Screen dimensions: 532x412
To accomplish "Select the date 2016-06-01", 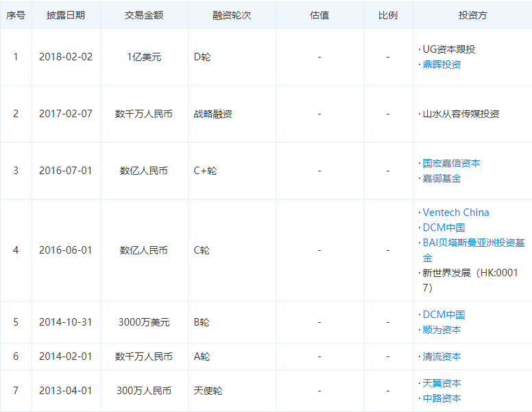I will [66, 250].
